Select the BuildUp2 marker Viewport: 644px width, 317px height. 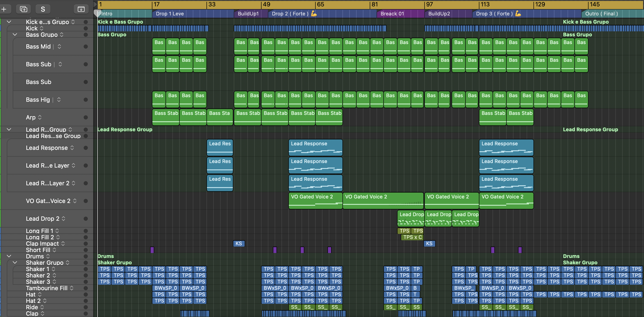[x=448, y=14]
